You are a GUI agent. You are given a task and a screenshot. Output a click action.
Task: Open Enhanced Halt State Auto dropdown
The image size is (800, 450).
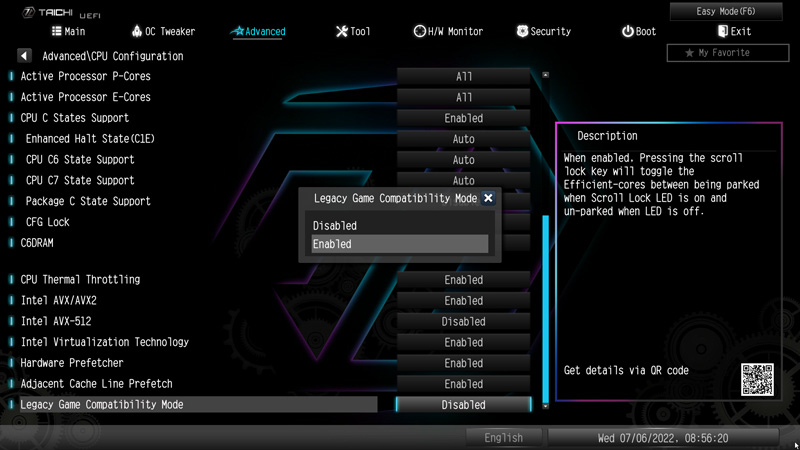[x=463, y=139]
